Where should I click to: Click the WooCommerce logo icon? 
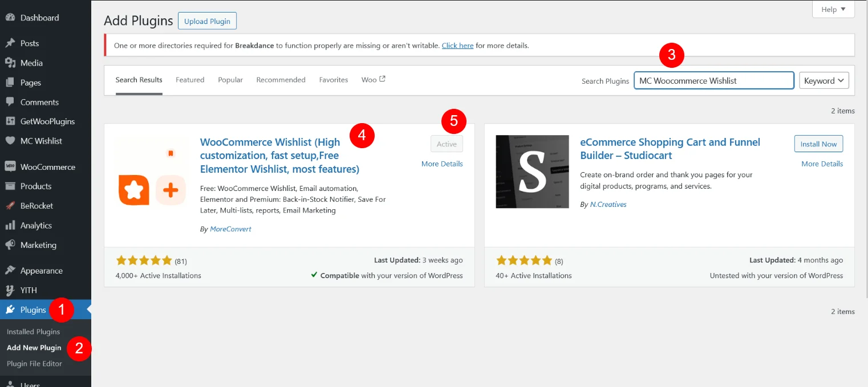[x=10, y=167]
